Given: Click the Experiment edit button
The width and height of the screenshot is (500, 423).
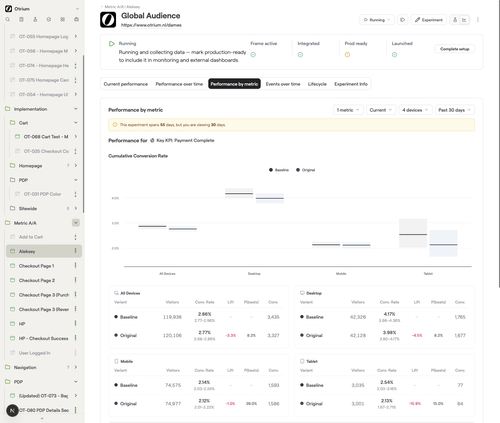Looking at the screenshot, I should pyautogui.click(x=429, y=20).
